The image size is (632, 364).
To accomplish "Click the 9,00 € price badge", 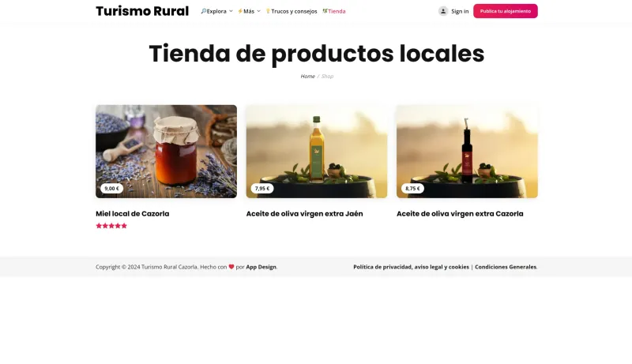I will pyautogui.click(x=111, y=189).
